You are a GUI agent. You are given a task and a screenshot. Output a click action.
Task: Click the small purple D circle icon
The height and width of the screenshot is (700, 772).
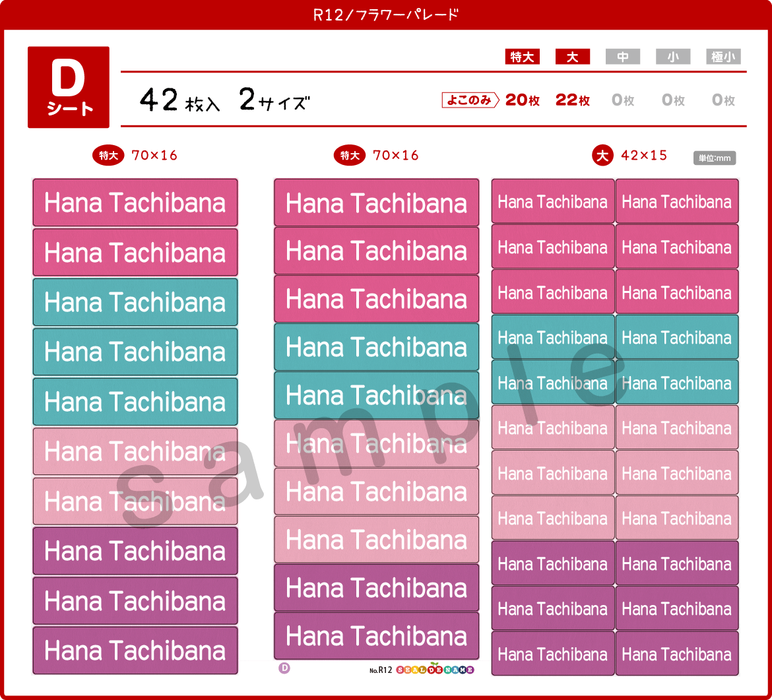284,668
